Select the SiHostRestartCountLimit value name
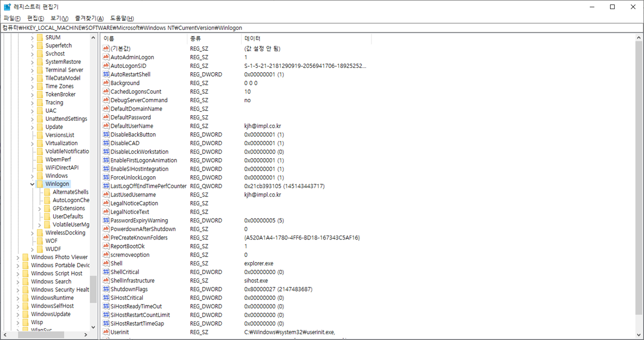 [140, 315]
